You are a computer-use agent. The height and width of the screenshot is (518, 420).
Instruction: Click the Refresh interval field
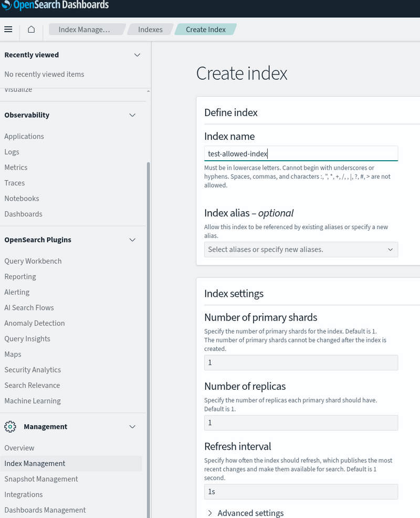pyautogui.click(x=301, y=492)
